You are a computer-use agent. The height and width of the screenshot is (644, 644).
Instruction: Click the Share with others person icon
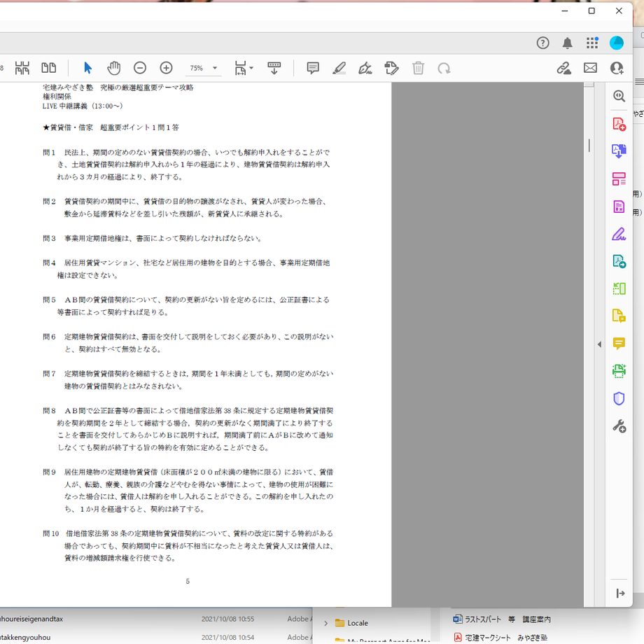[617, 68]
